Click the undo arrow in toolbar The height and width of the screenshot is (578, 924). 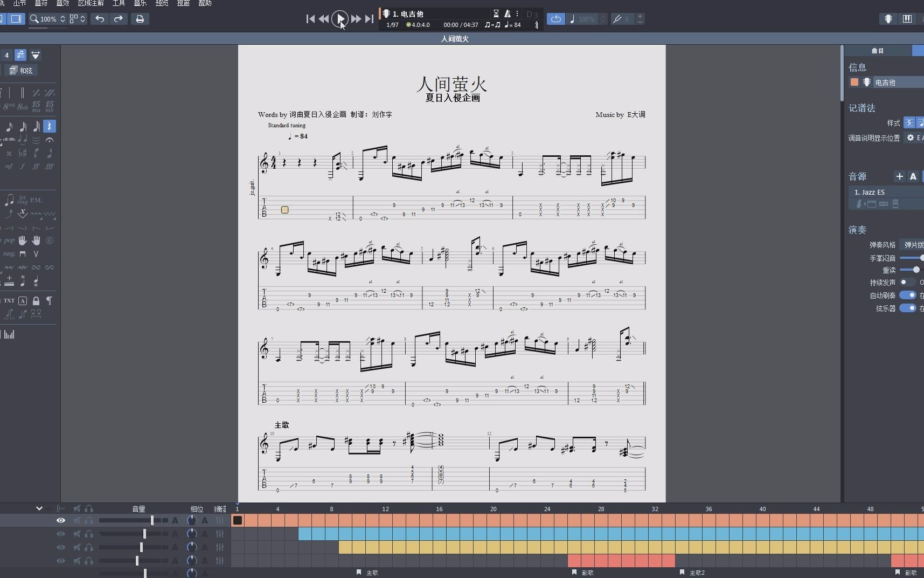tap(100, 19)
